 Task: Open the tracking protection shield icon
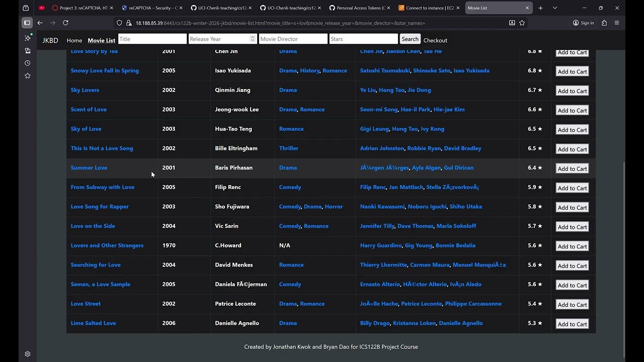tap(119, 23)
